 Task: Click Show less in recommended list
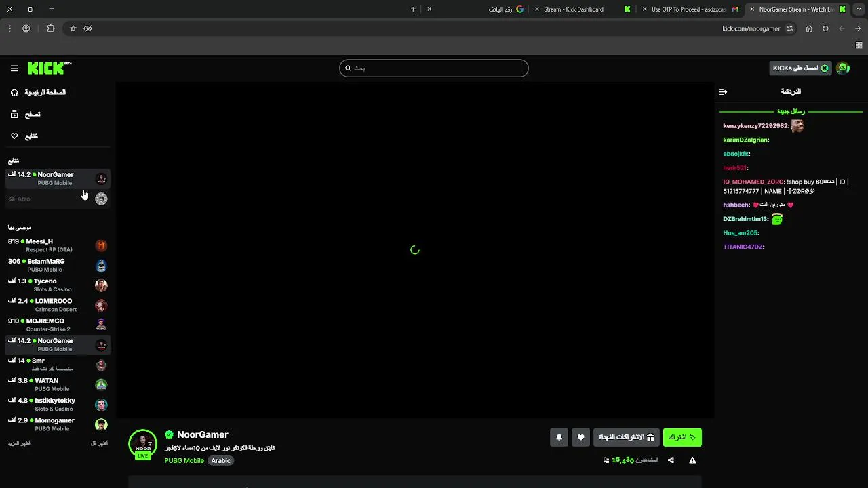point(99,443)
